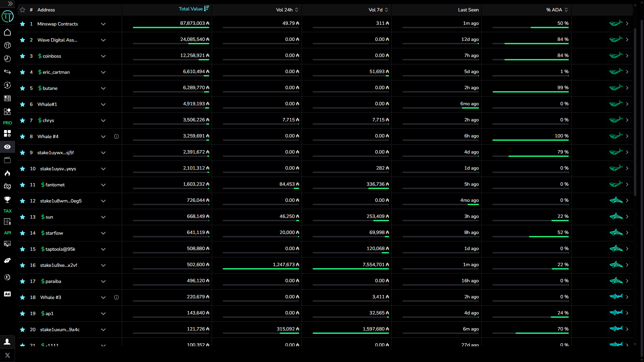Click the wallet sidebar icon
The image size is (644, 362).
pos(7,160)
